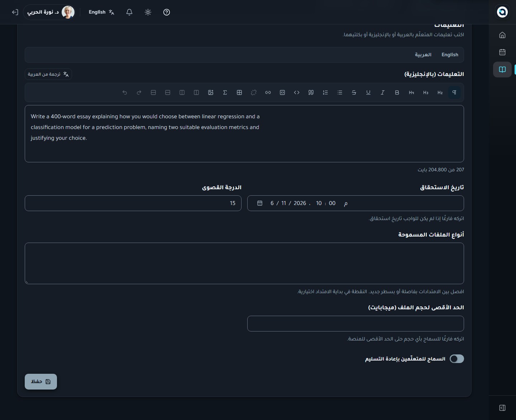Viewport: 516px width, 420px height.
Task: Apply Heading 3 format
Action: pos(426,92)
